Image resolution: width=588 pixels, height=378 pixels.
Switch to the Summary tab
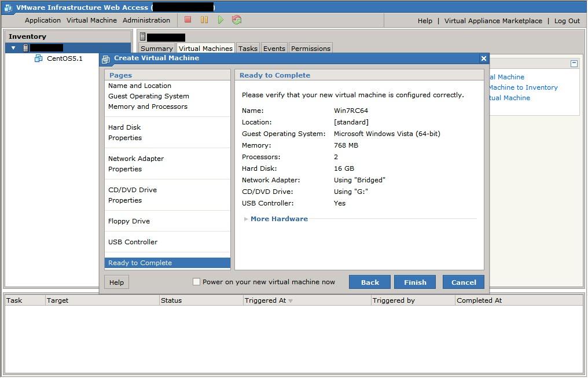[x=156, y=49]
